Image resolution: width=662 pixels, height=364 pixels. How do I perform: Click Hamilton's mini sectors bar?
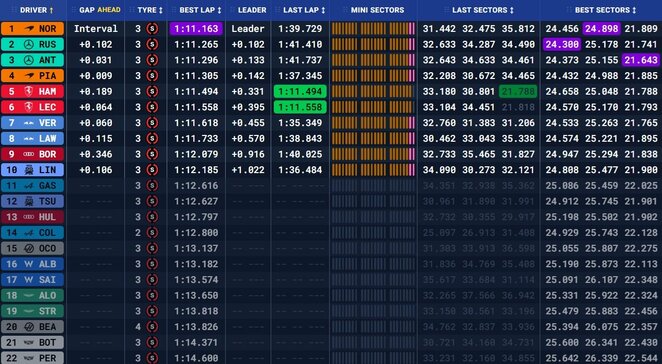(373, 91)
